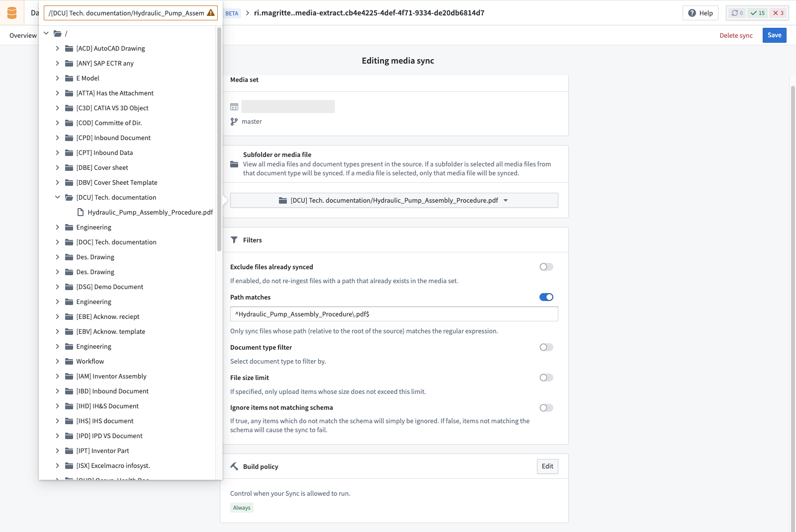Click the Filters funnel icon
The height and width of the screenshot is (532, 796).
click(x=234, y=240)
